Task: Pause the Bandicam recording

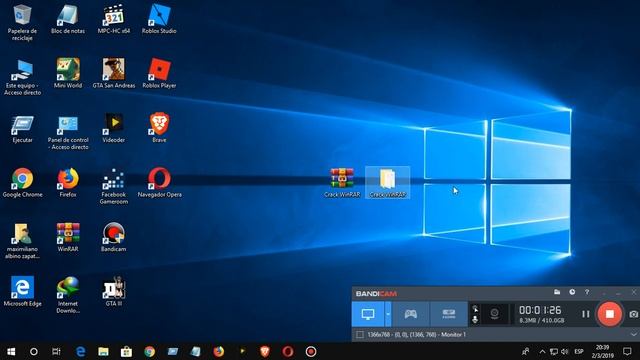Action: point(586,314)
